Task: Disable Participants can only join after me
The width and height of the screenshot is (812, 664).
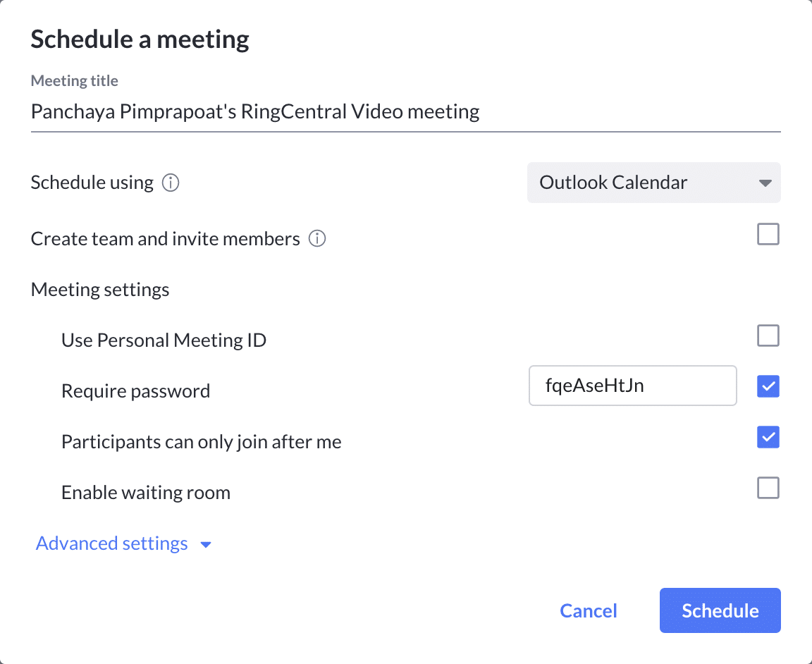Action: click(768, 437)
